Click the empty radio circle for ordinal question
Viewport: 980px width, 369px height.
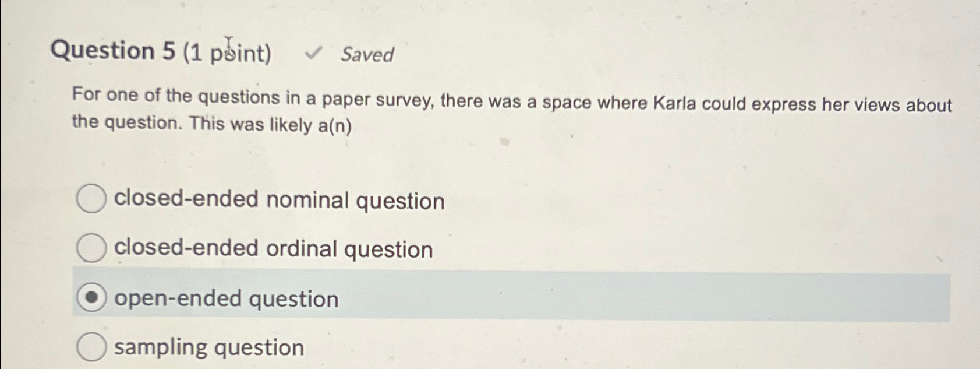pyautogui.click(x=90, y=248)
